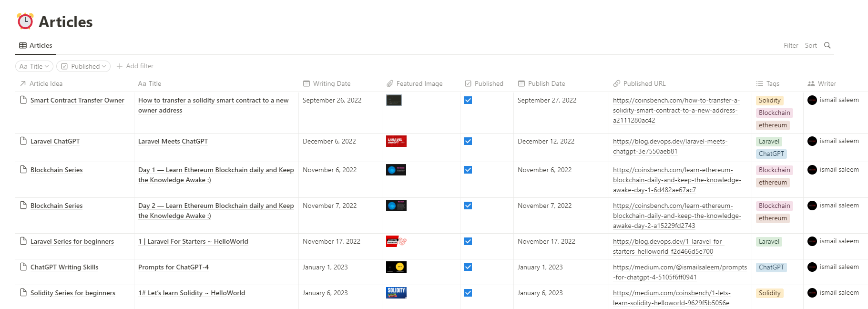
Task: Uncheck Published for Laravel For Starters row
Action: tap(468, 241)
